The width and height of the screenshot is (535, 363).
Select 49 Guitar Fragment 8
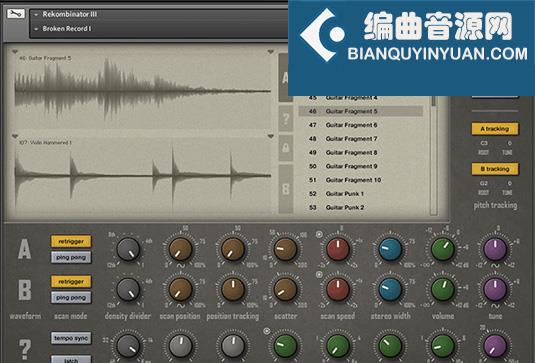coord(361,153)
